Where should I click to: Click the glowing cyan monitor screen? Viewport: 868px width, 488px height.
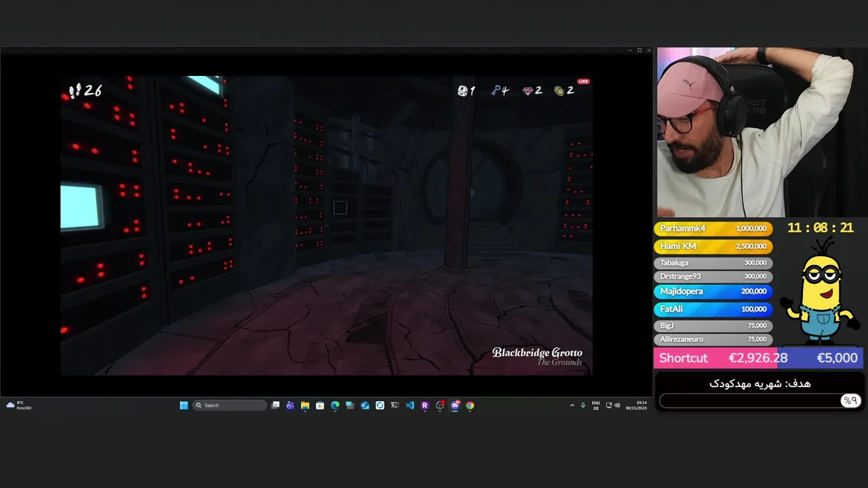pyautogui.click(x=81, y=207)
